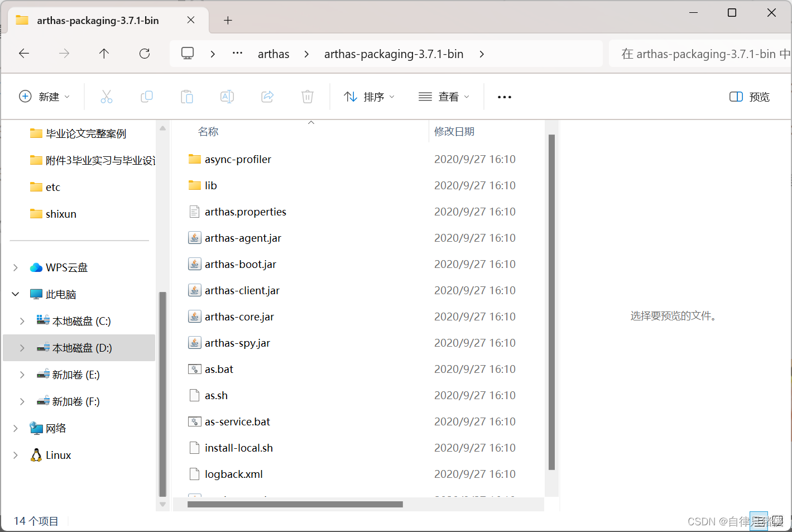Select the arthas-client.jar file name
The height and width of the screenshot is (532, 792).
(242, 290)
